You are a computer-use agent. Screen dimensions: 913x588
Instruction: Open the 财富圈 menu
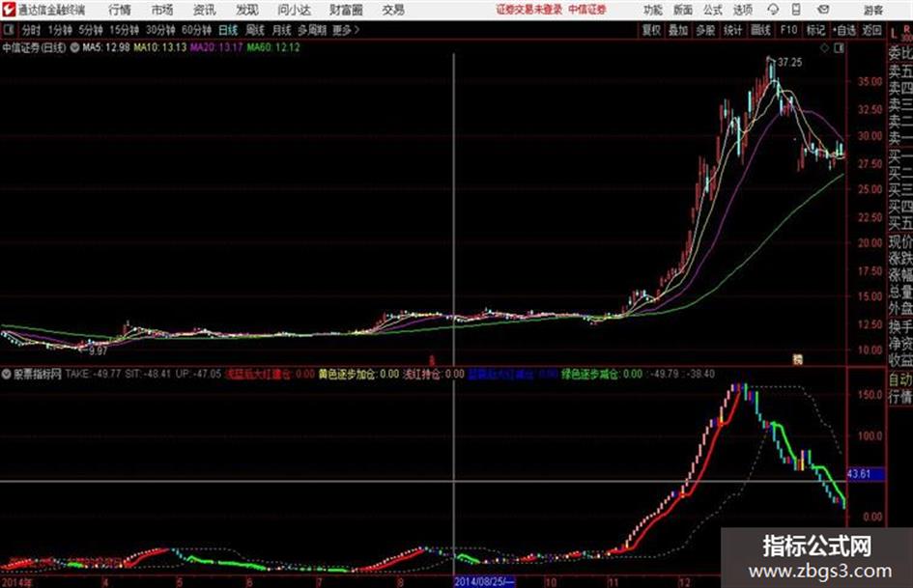click(346, 10)
